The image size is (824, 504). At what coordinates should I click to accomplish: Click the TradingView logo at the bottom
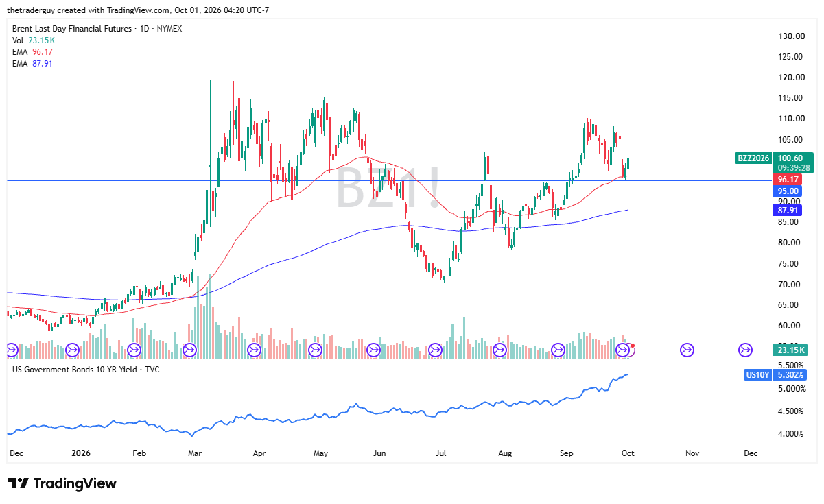pos(62,483)
